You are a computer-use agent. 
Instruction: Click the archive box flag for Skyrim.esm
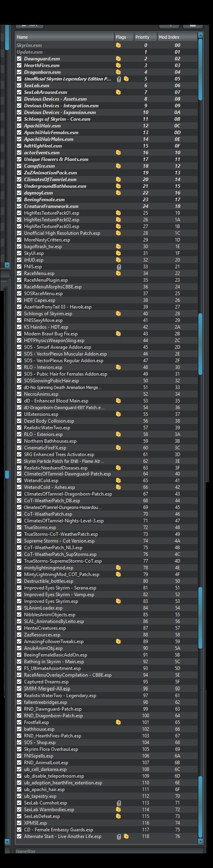(x=118, y=45)
